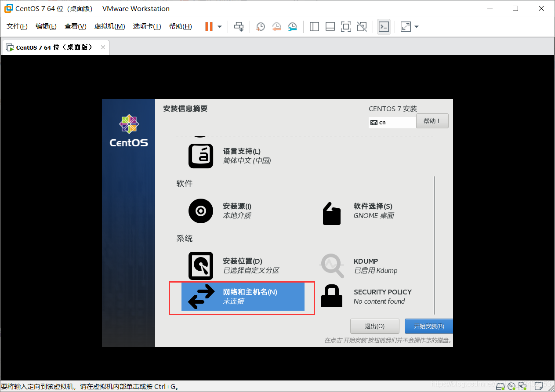Image resolution: width=555 pixels, height=392 pixels.
Task: Select the CentOS 7 64 位 tab
Action: point(54,47)
